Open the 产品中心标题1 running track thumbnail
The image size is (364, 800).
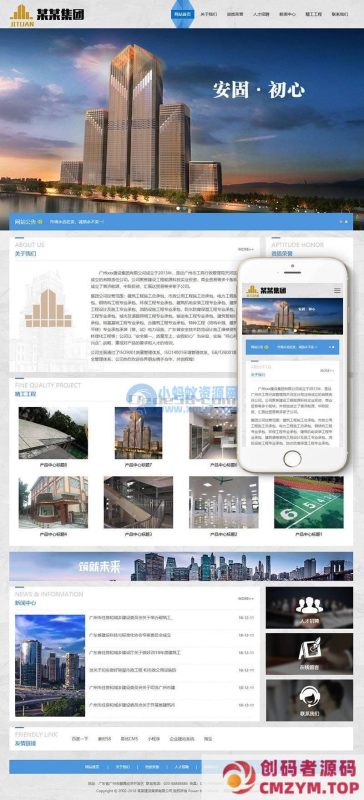[309, 503]
